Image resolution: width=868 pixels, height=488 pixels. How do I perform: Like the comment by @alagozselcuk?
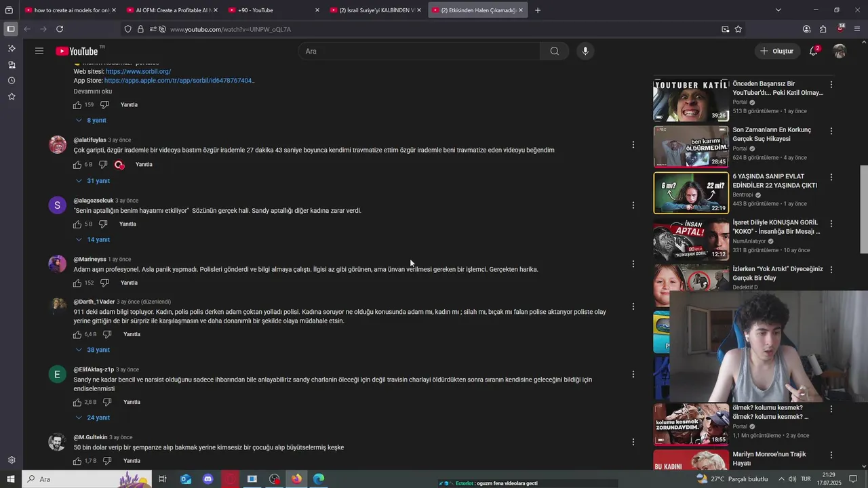pos(77,224)
